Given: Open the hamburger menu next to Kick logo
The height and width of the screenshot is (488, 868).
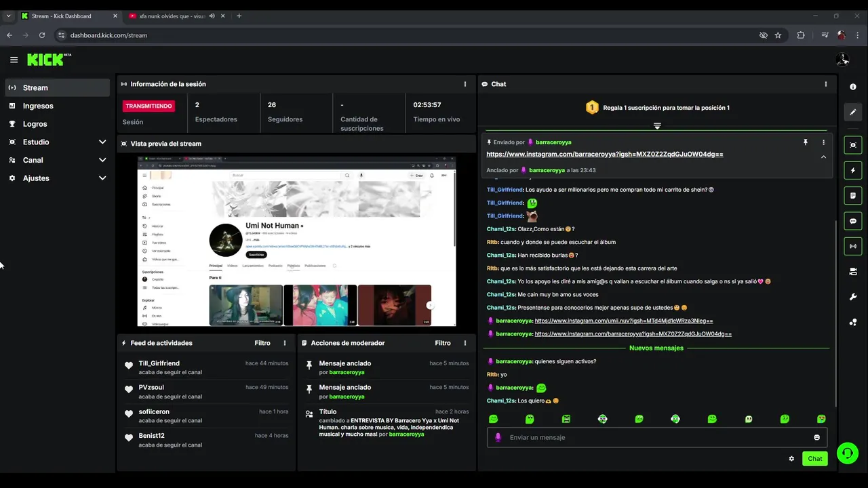Looking at the screenshot, I should [14, 60].
